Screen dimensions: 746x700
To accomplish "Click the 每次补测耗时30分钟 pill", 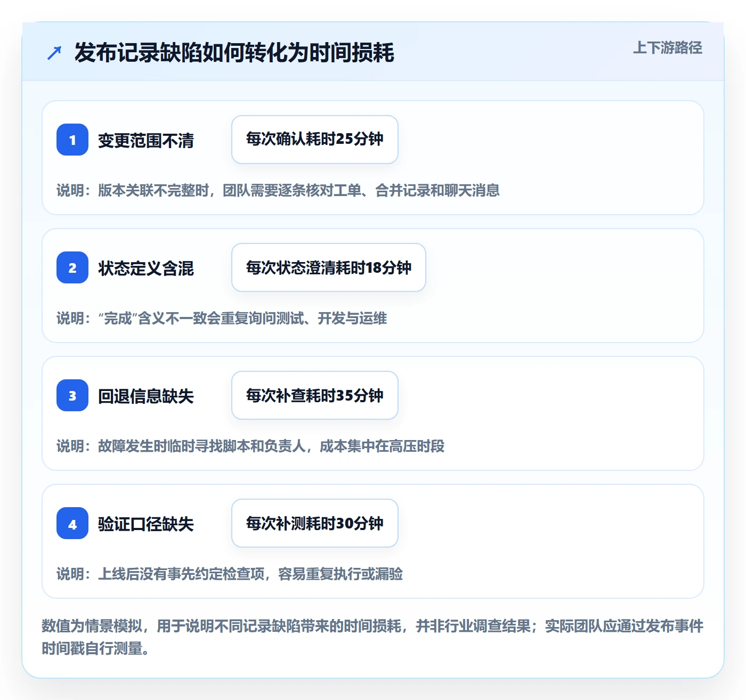I will pyautogui.click(x=315, y=523).
